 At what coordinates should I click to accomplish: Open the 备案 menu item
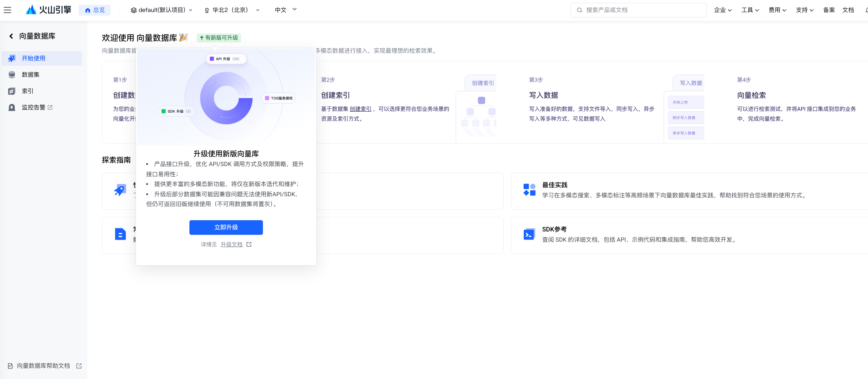(x=829, y=10)
